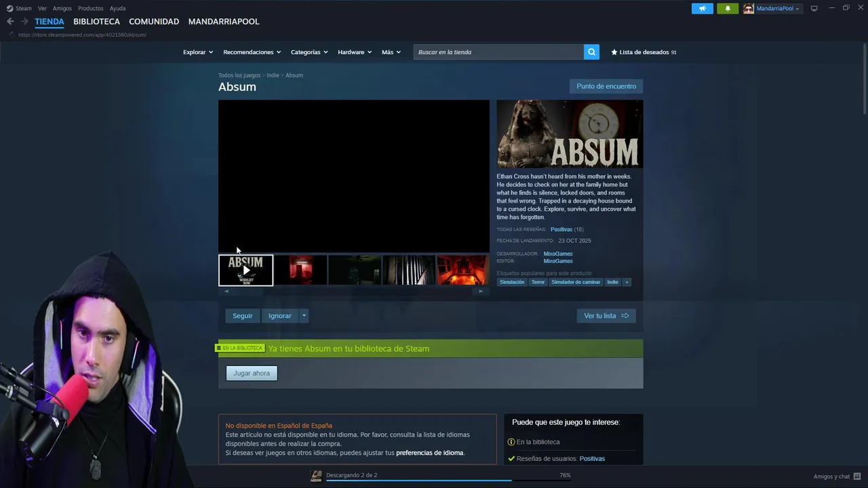Open the preferencias de idioma link
Viewport: 868px width, 488px height.
(x=429, y=453)
